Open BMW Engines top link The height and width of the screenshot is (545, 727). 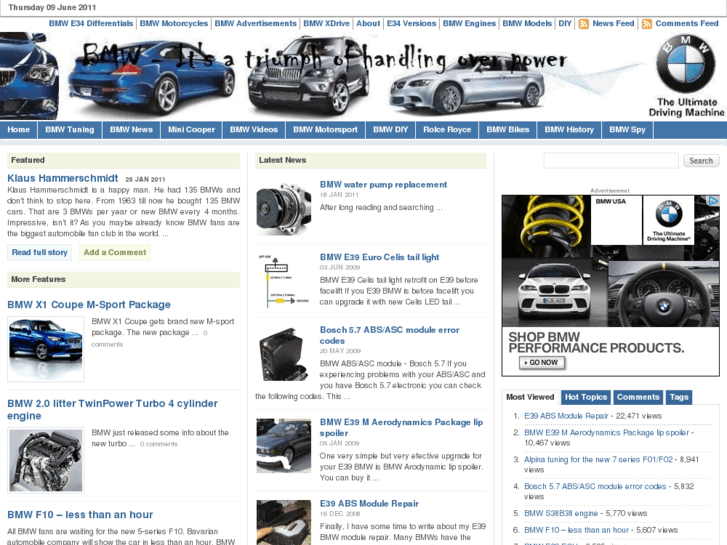pyautogui.click(x=469, y=23)
